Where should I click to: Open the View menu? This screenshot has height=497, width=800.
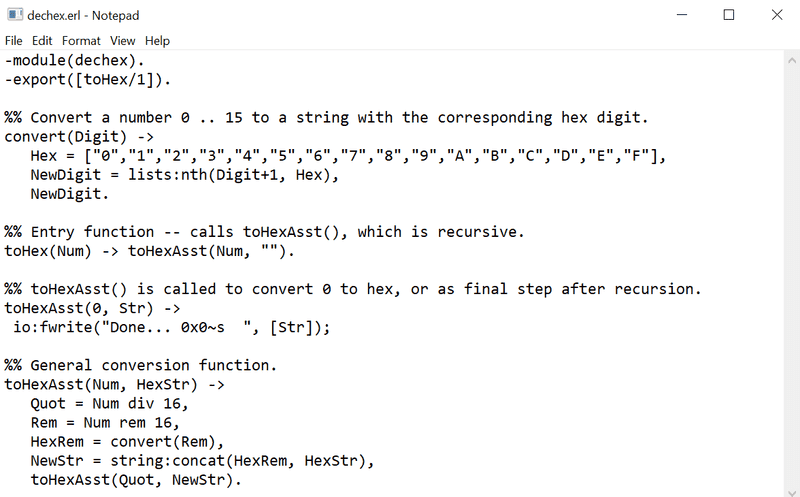[123, 41]
